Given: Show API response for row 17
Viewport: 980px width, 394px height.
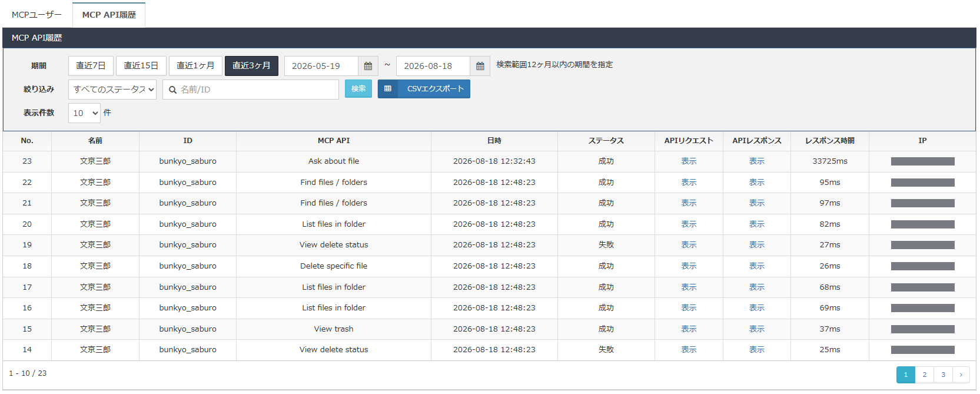Looking at the screenshot, I should (x=757, y=287).
